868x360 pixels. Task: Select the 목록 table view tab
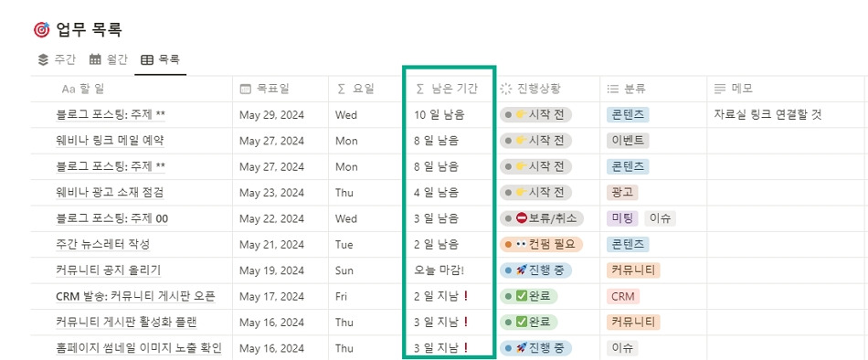[160, 59]
